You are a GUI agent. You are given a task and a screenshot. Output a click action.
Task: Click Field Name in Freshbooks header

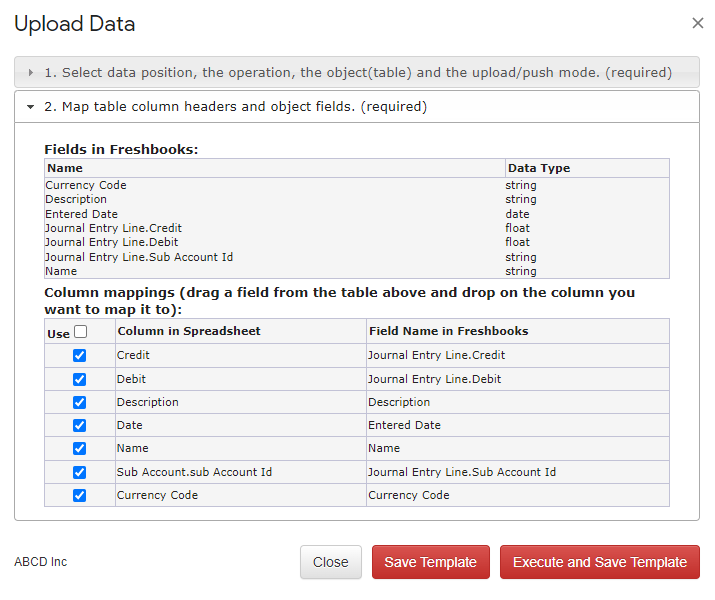click(518, 331)
